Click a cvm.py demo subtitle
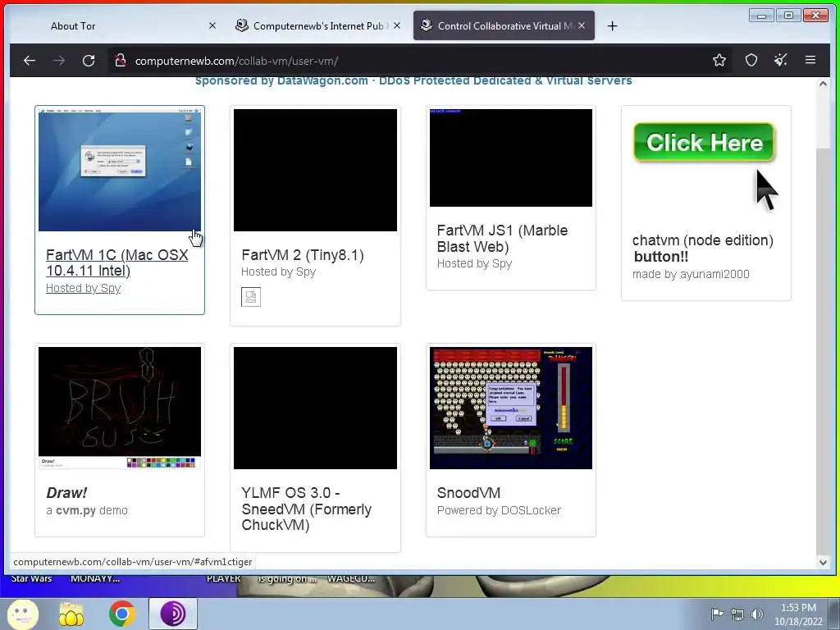Viewport: 840px width, 630px height. pyautogui.click(x=87, y=510)
